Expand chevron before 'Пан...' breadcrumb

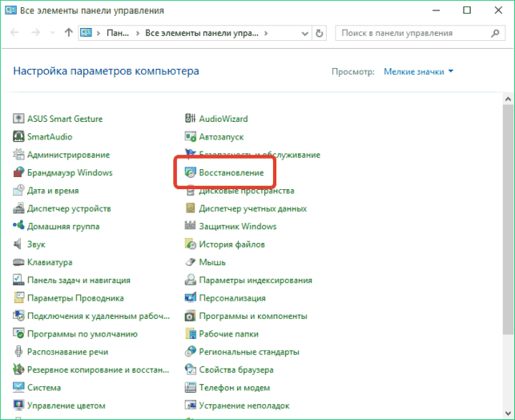(98, 33)
